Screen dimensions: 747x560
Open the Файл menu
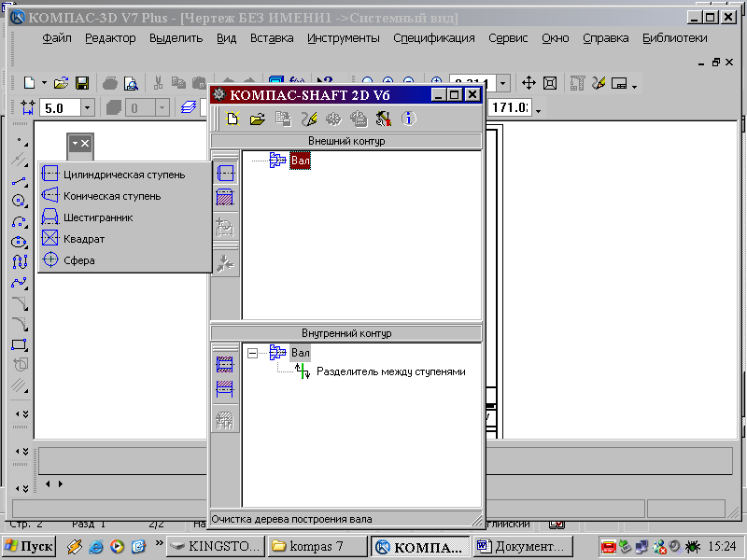tap(57, 38)
